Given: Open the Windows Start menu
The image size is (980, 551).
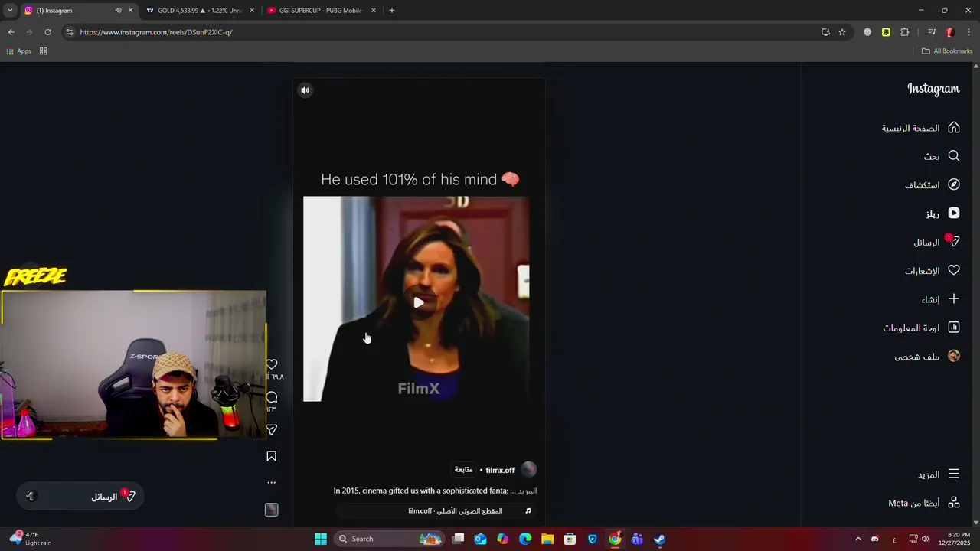Looking at the screenshot, I should click(x=321, y=539).
